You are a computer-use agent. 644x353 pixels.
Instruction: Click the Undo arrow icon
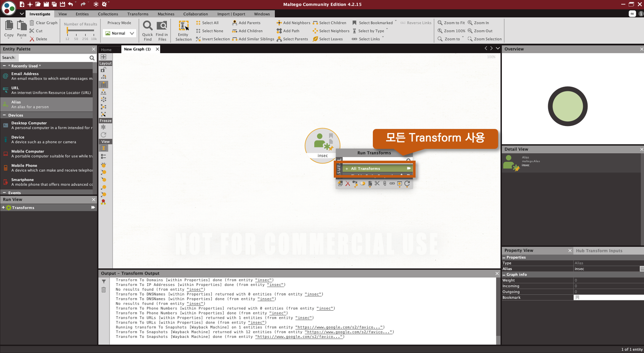[70, 4]
